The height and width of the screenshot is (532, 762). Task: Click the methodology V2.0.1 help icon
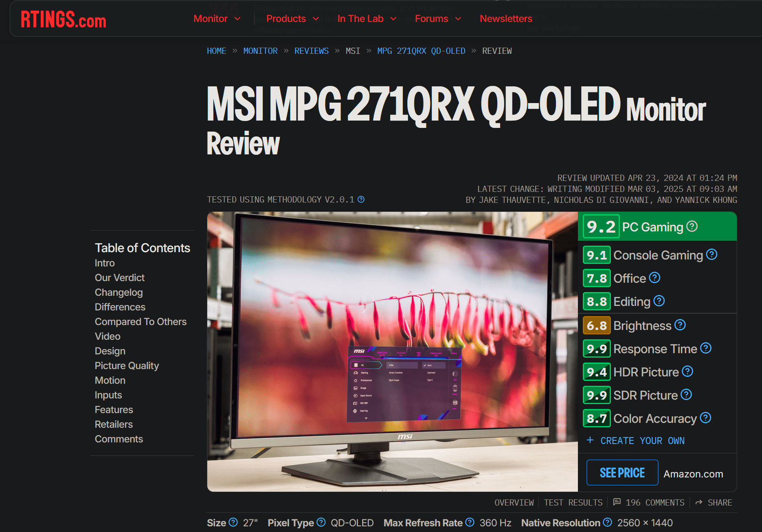pyautogui.click(x=361, y=199)
